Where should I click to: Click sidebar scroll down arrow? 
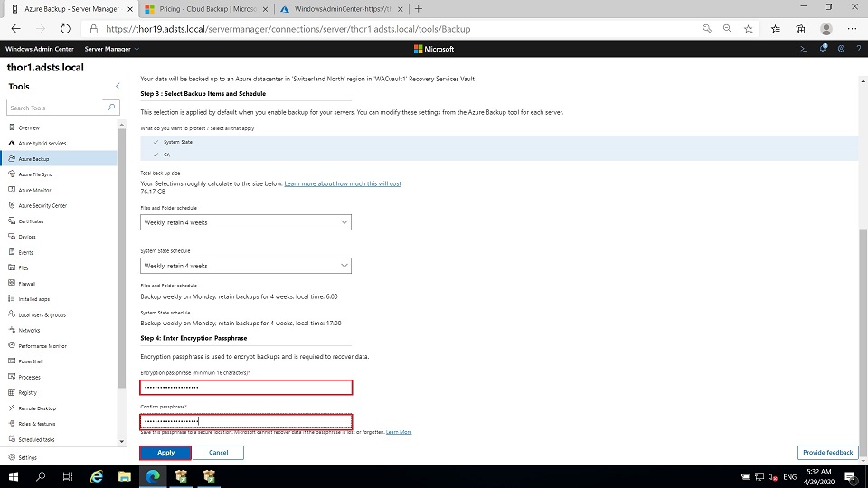[122, 442]
